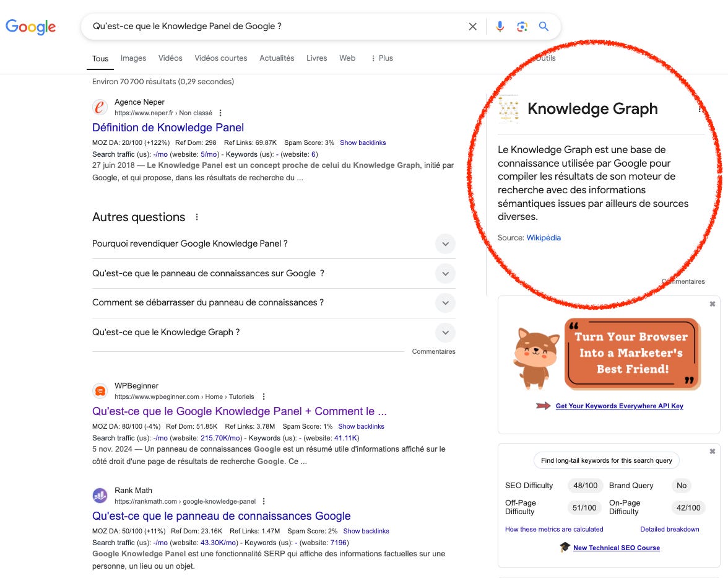Open the Knowledge Graph panel three-dot menu
This screenshot has width=728, height=578.
[x=700, y=110]
